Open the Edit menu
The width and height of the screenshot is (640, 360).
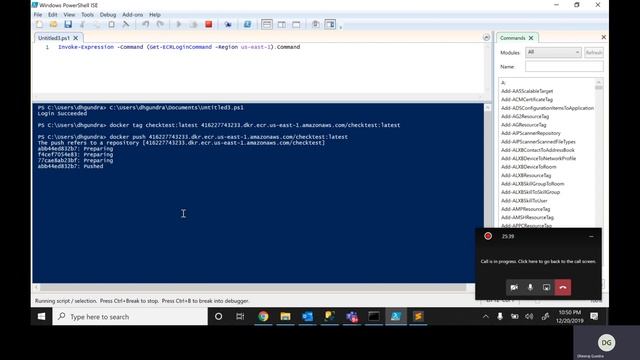pyautogui.click(x=53, y=15)
